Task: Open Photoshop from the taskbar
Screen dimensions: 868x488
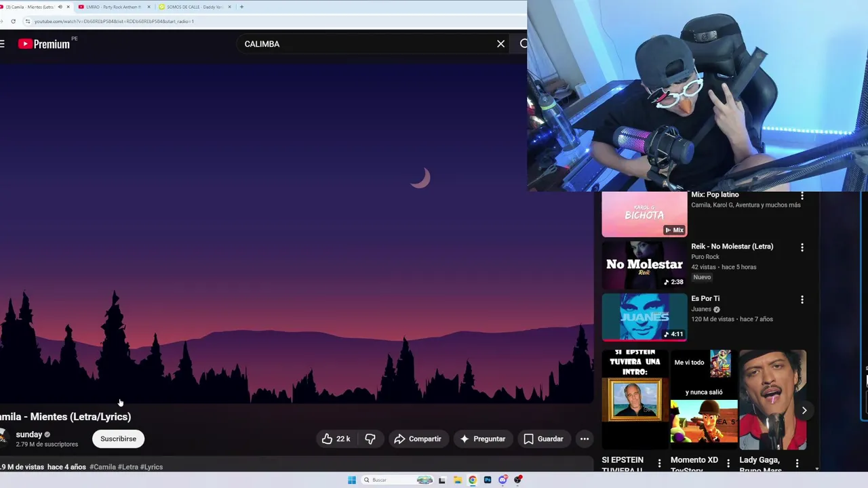Action: (488, 480)
